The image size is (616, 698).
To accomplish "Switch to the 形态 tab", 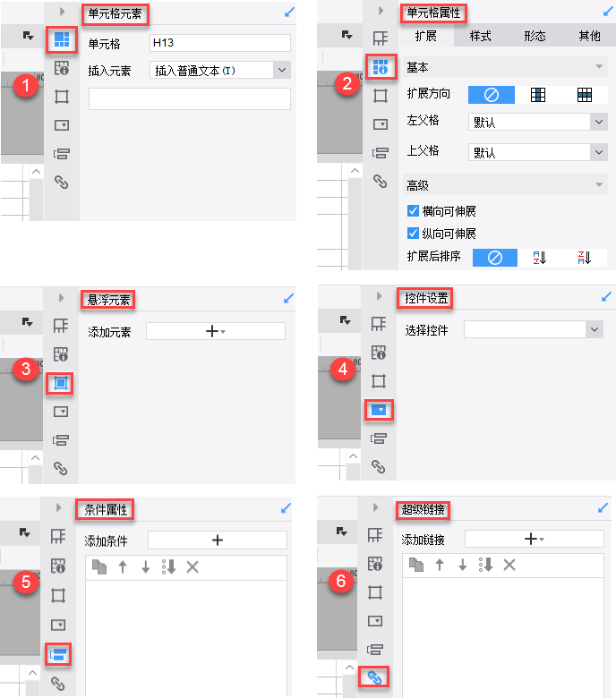I will pyautogui.click(x=535, y=36).
